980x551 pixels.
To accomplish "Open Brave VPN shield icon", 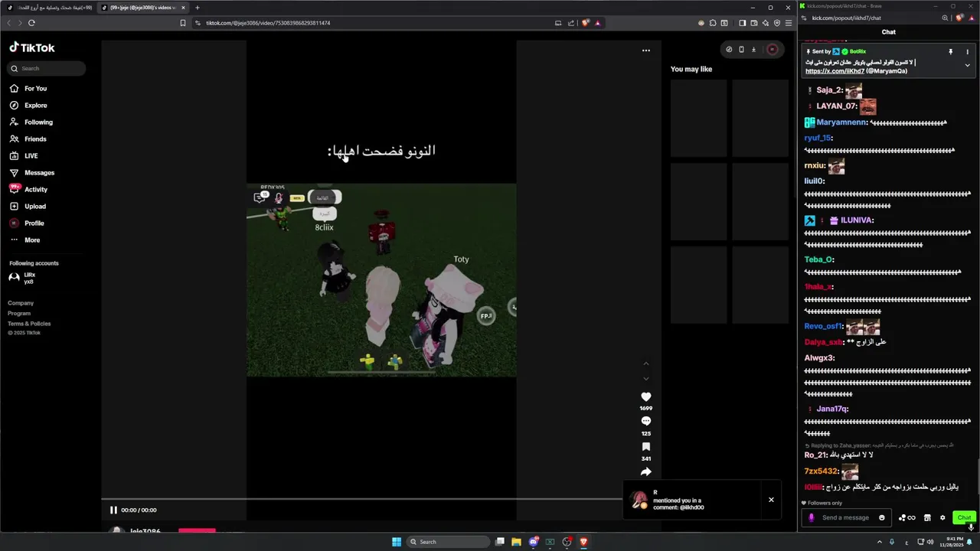I will [777, 23].
